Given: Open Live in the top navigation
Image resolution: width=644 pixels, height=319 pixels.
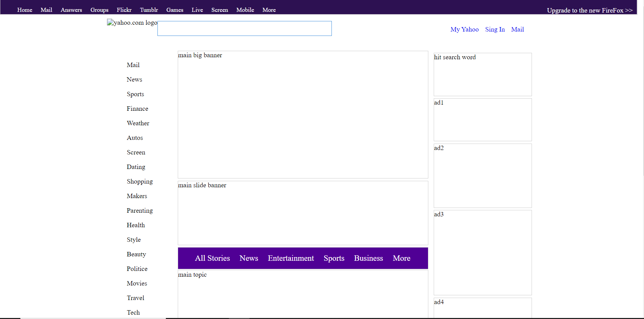Looking at the screenshot, I should (197, 10).
